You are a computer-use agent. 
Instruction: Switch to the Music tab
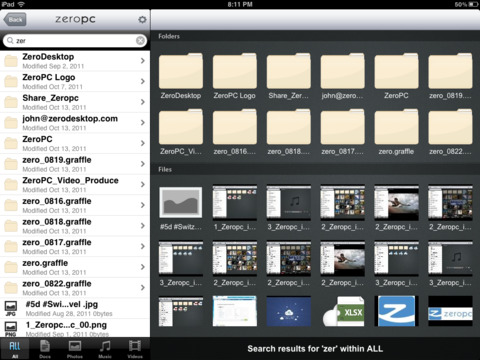point(105,349)
